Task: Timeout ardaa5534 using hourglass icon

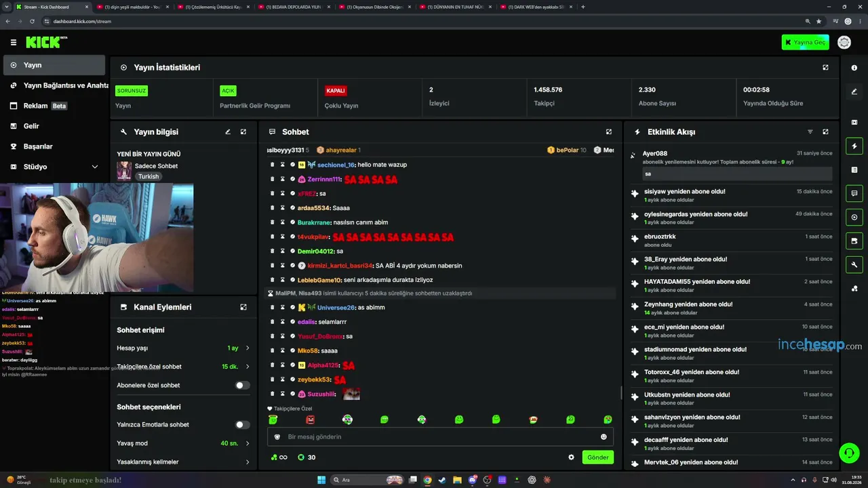Action: pos(283,208)
